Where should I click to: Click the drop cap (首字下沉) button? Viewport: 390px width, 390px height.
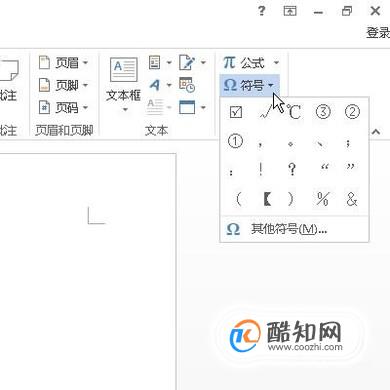click(x=160, y=107)
